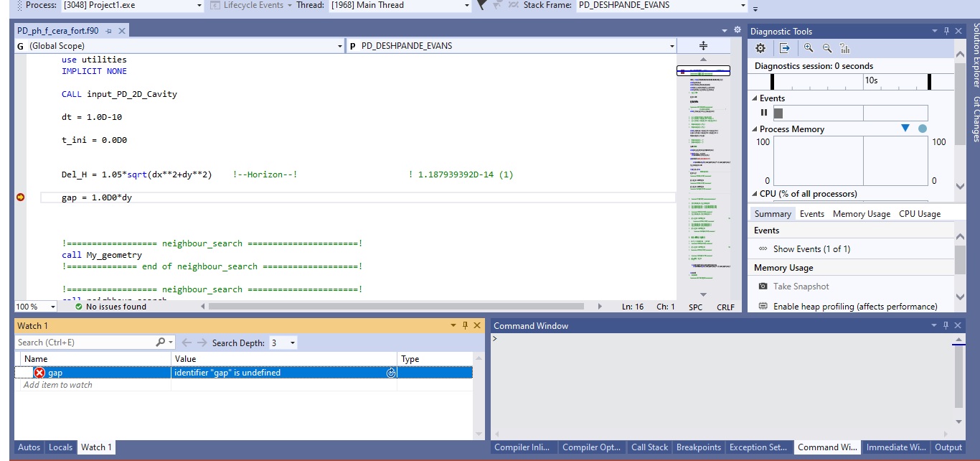Click the pin icon of Diagnostic Tools panel
Viewport: 980px width, 461px height.
947,31
